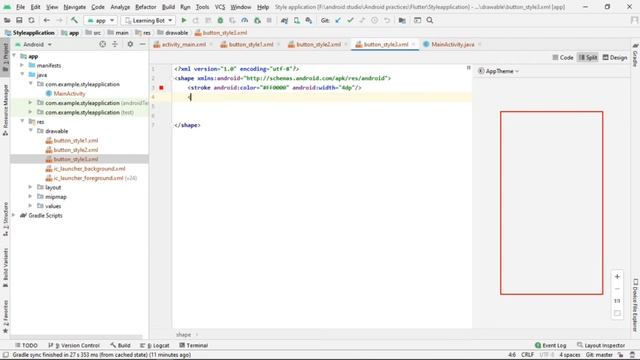Zoom out the preview with minus button
The height and width of the screenshot is (360, 640).
coord(617,289)
